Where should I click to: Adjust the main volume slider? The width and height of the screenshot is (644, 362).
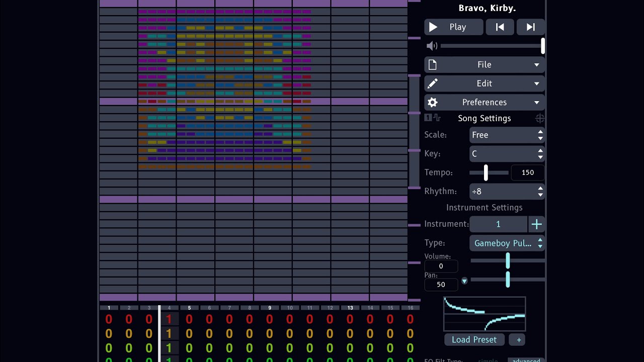[493, 46]
